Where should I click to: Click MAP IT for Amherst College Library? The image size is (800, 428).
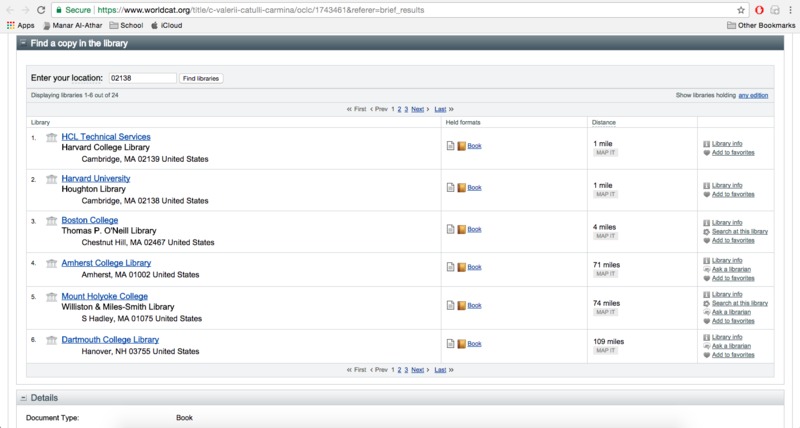coord(606,274)
